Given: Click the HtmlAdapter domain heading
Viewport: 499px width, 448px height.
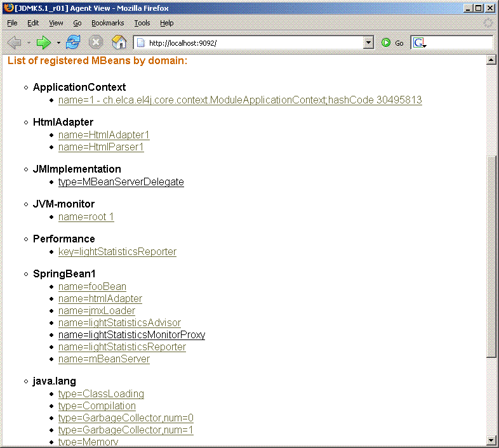Looking at the screenshot, I should [x=63, y=122].
